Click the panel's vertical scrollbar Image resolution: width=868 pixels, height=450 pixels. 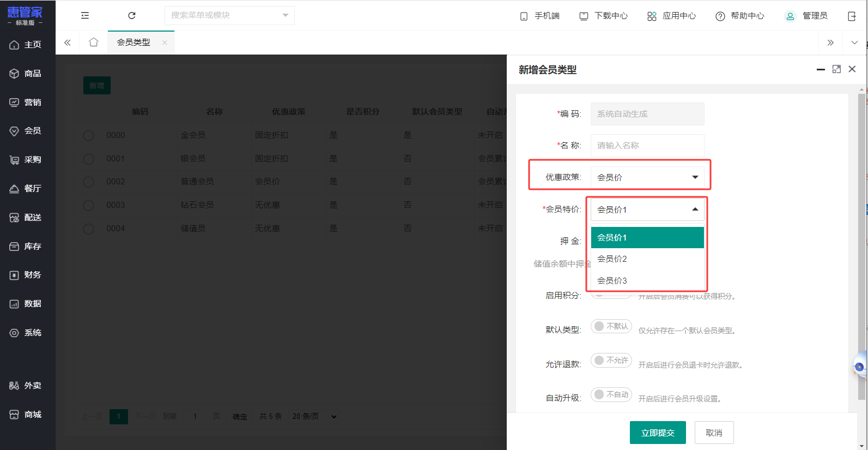[861, 245]
